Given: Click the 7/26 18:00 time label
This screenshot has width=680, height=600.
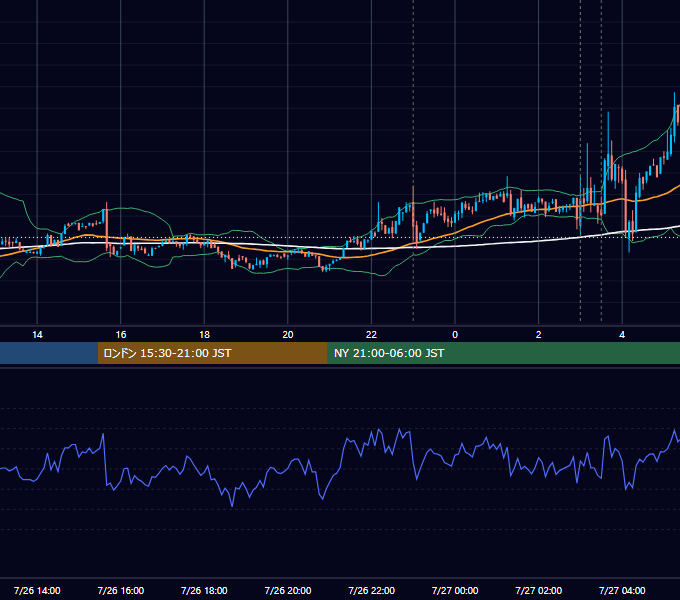Looking at the screenshot, I should click(204, 590).
